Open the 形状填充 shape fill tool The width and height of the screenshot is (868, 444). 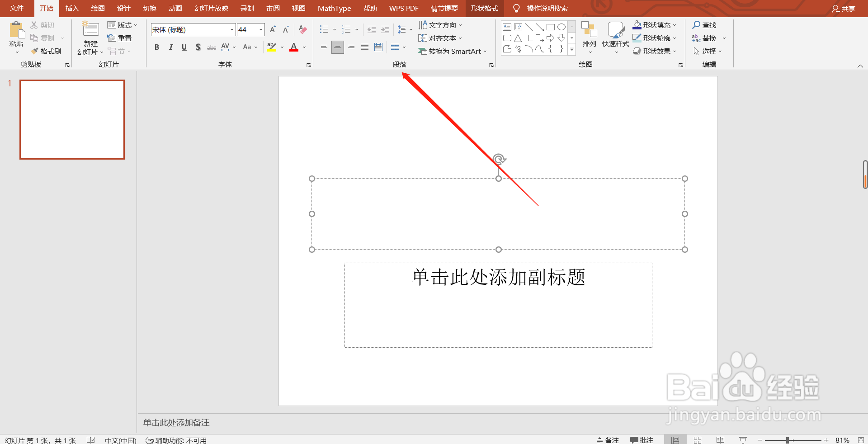tap(654, 25)
